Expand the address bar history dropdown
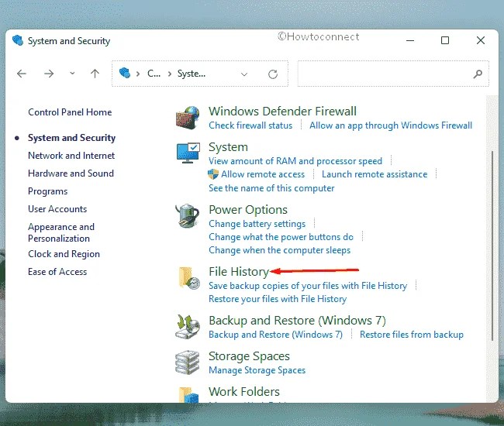Image resolution: width=504 pixels, height=426 pixels. point(244,74)
